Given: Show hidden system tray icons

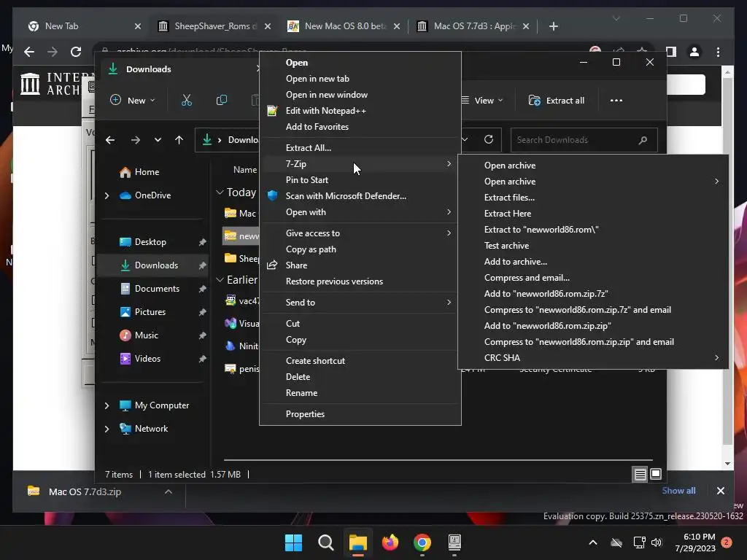Looking at the screenshot, I should [593, 542].
